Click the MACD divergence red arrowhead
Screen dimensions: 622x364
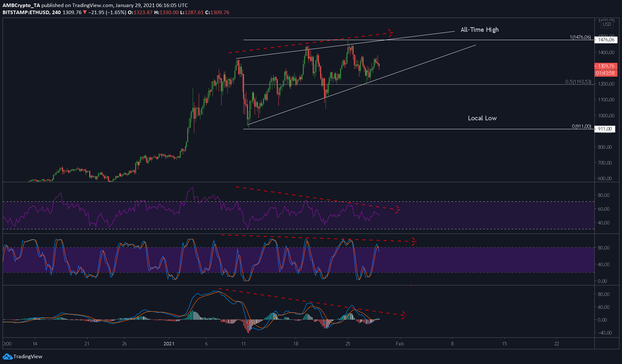(x=404, y=315)
